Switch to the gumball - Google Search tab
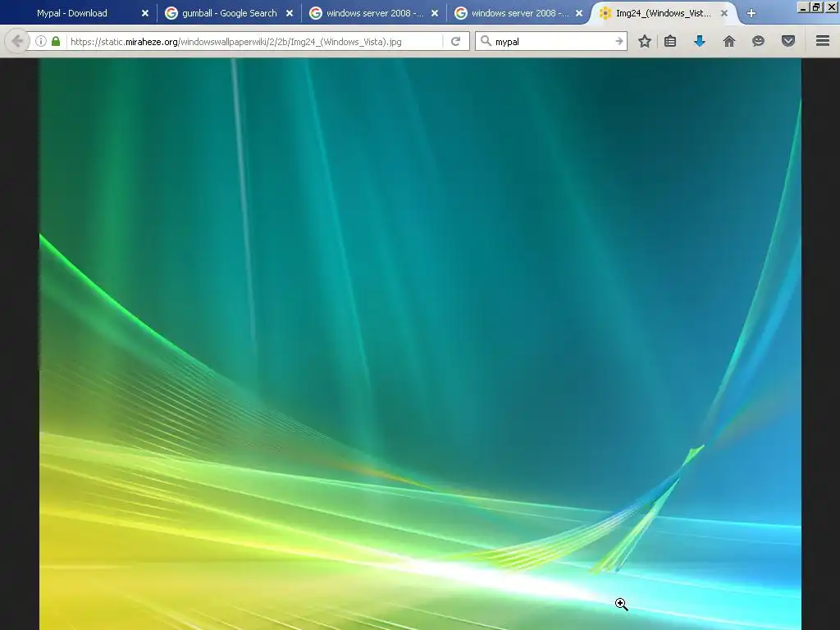This screenshot has width=840, height=630. click(x=230, y=13)
